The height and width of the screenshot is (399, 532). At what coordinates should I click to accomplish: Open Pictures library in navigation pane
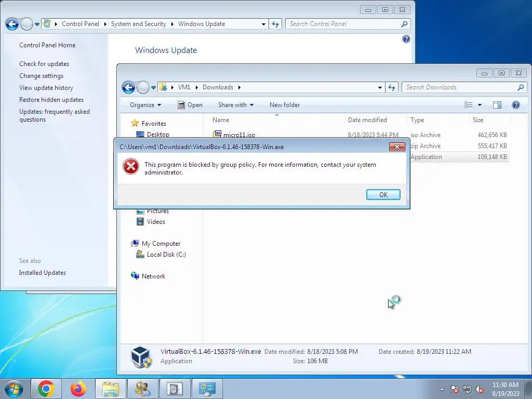click(158, 211)
